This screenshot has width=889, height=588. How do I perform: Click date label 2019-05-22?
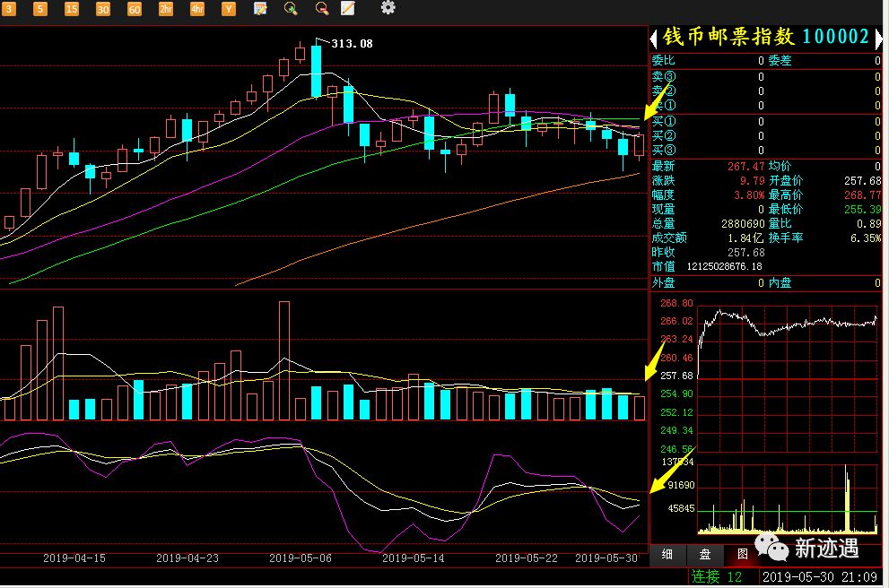click(x=527, y=558)
